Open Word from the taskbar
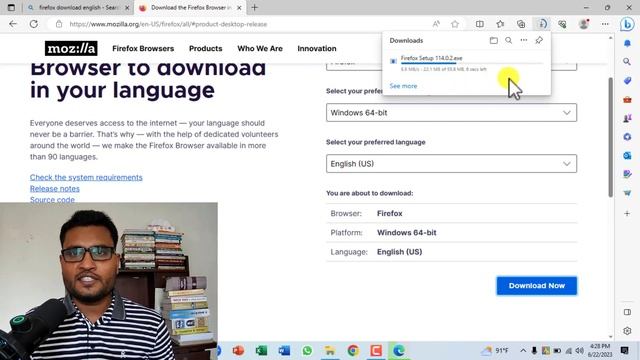The height and width of the screenshot is (360, 640). tap(284, 351)
